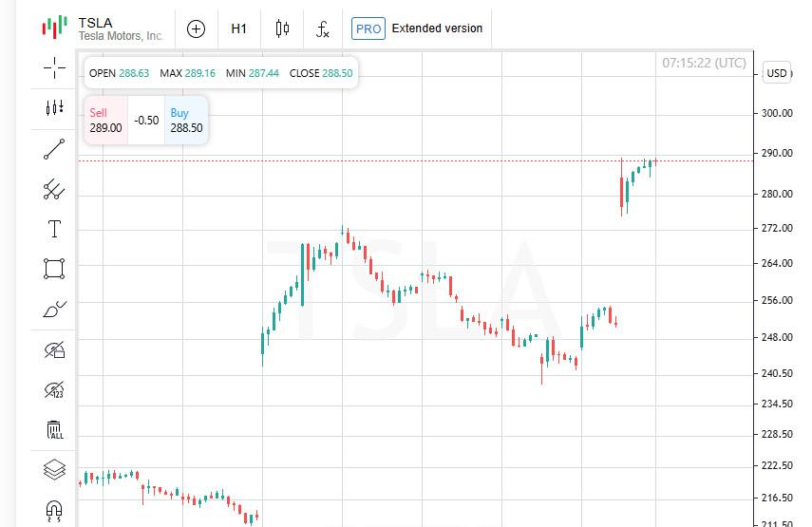Click the 256.00 price axis label
Screen dimensions: 812x527
point(777,300)
